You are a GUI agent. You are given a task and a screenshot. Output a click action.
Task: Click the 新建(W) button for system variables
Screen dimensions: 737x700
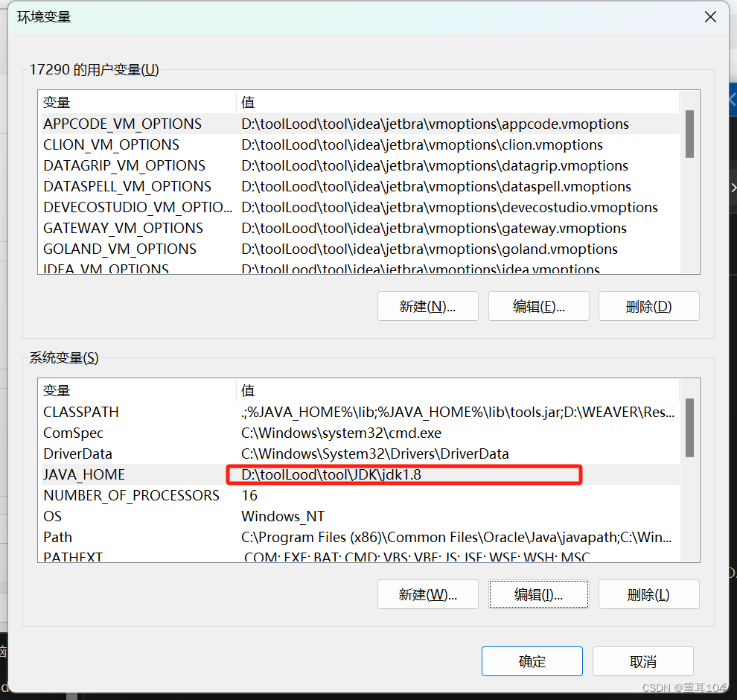(427, 594)
